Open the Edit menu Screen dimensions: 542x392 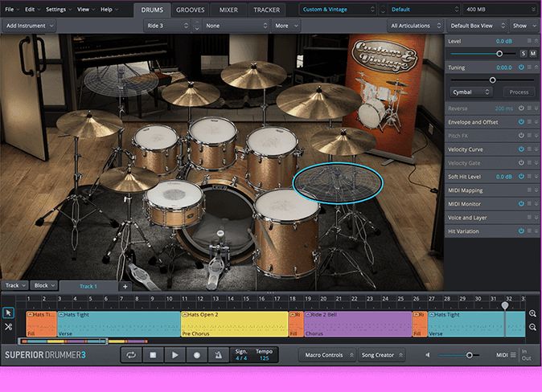(32, 10)
